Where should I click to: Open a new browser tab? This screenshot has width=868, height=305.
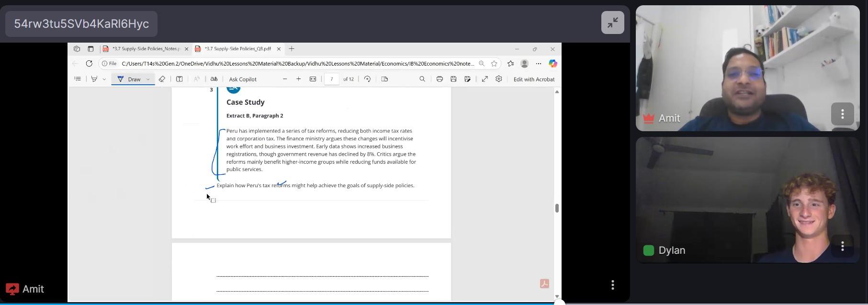pos(292,49)
